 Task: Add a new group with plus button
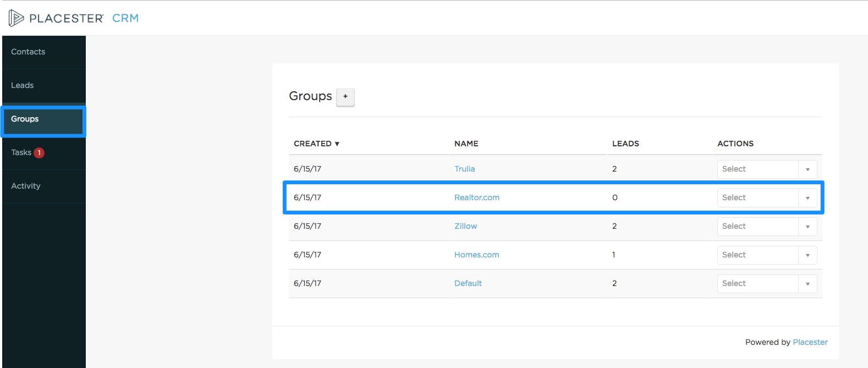345,97
